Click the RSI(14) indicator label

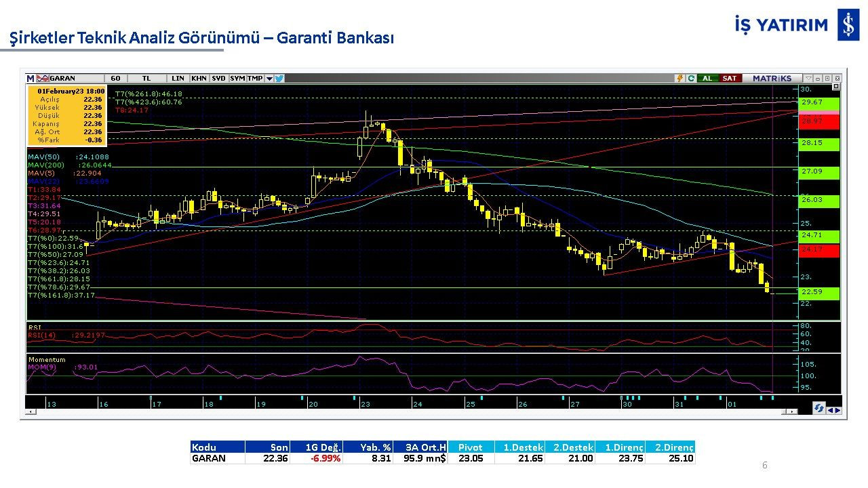coord(66,335)
